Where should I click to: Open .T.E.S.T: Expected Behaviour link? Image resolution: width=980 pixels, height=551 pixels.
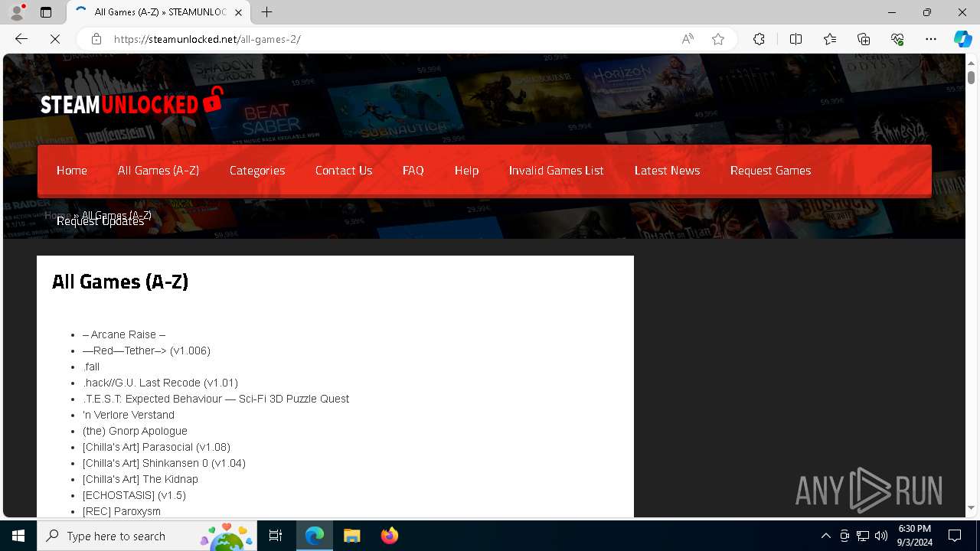click(x=216, y=399)
